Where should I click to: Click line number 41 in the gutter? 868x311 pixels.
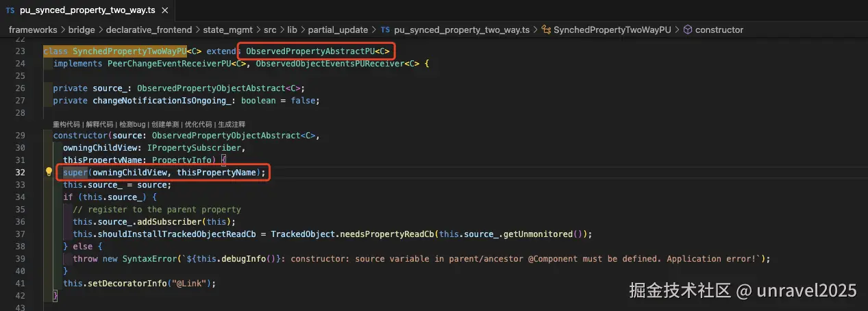[x=20, y=284]
